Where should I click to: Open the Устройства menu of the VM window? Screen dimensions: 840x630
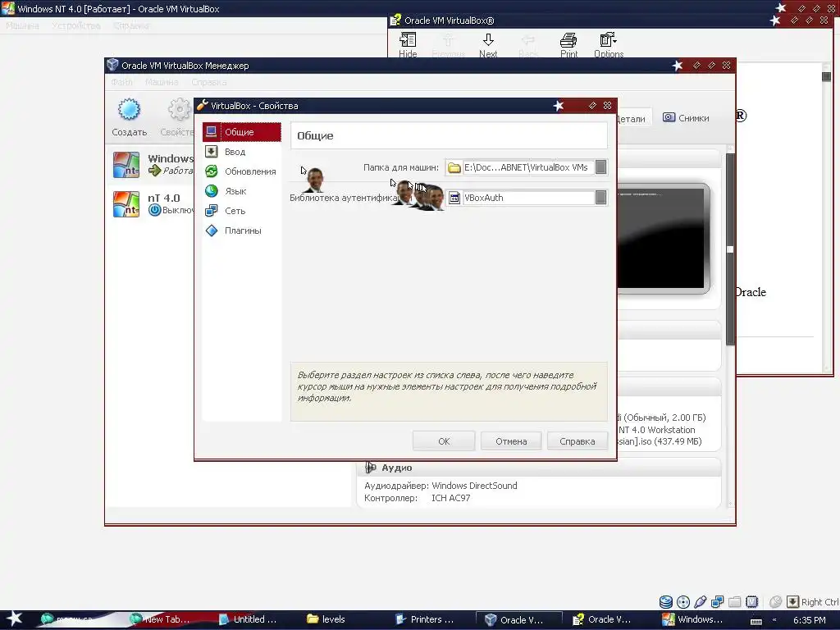pyautogui.click(x=75, y=25)
